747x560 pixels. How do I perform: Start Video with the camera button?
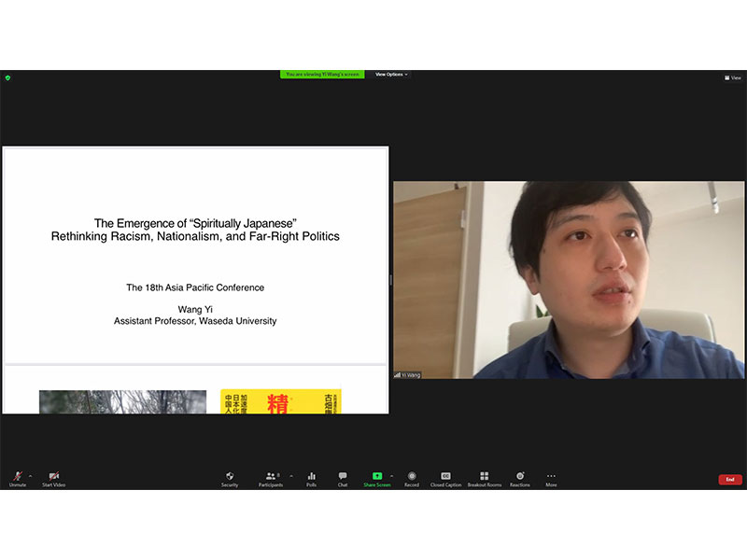point(53,478)
